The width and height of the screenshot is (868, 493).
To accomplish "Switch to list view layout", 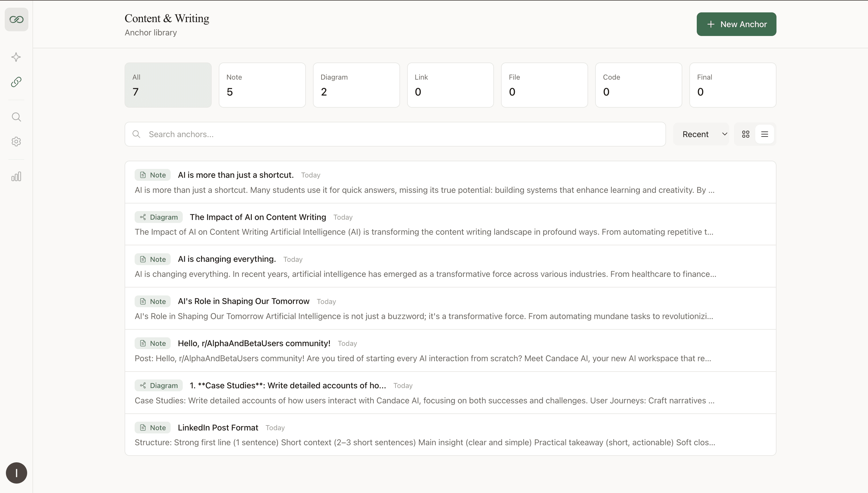I will (x=764, y=134).
